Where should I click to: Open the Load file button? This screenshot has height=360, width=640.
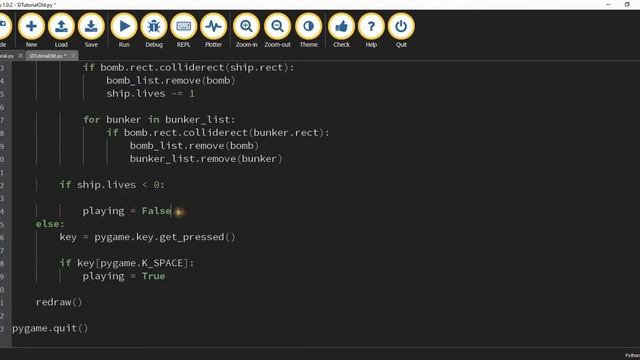pos(61,30)
